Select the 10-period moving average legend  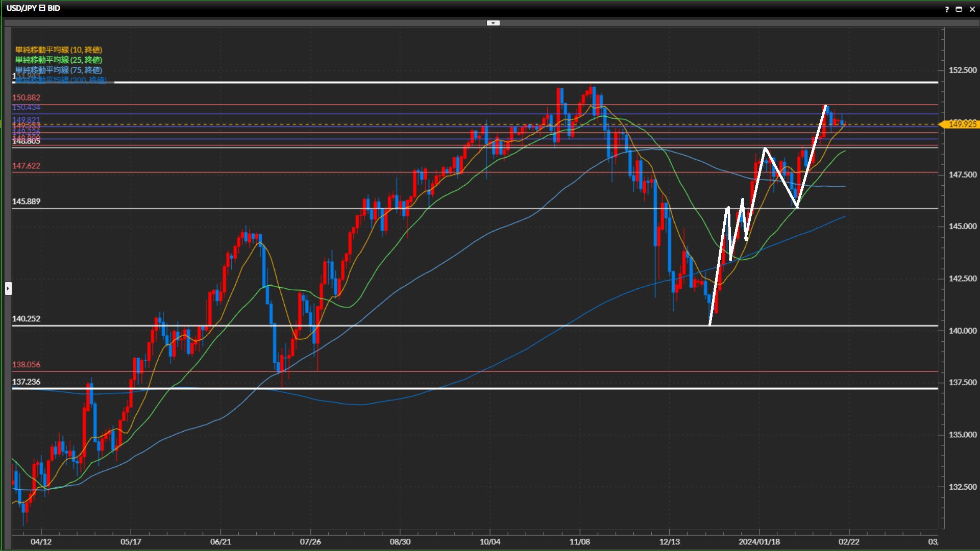point(59,49)
